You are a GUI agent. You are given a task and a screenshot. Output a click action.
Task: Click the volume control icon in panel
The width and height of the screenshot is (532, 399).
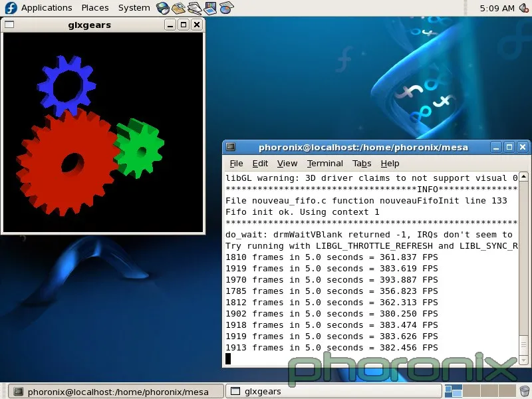pos(524,8)
